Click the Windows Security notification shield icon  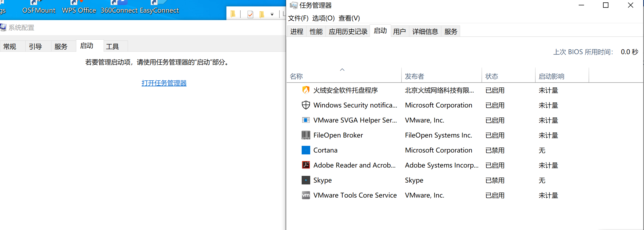coord(306,105)
